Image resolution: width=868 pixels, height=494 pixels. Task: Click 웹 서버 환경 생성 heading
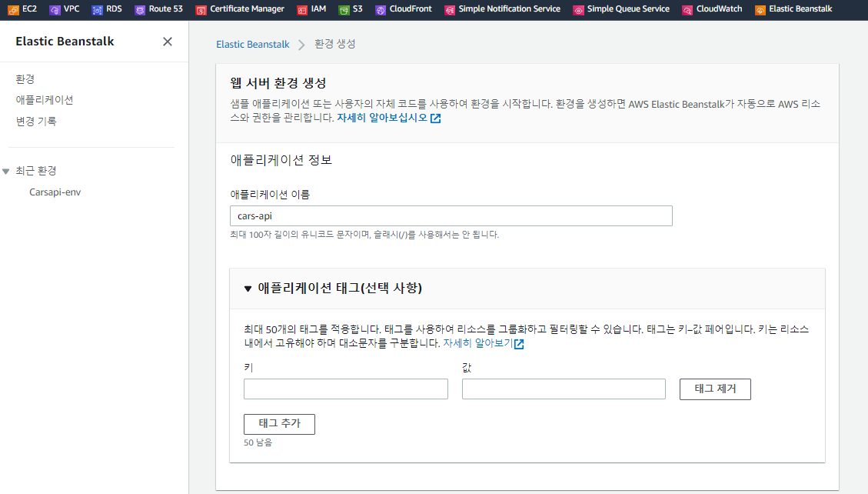click(278, 83)
